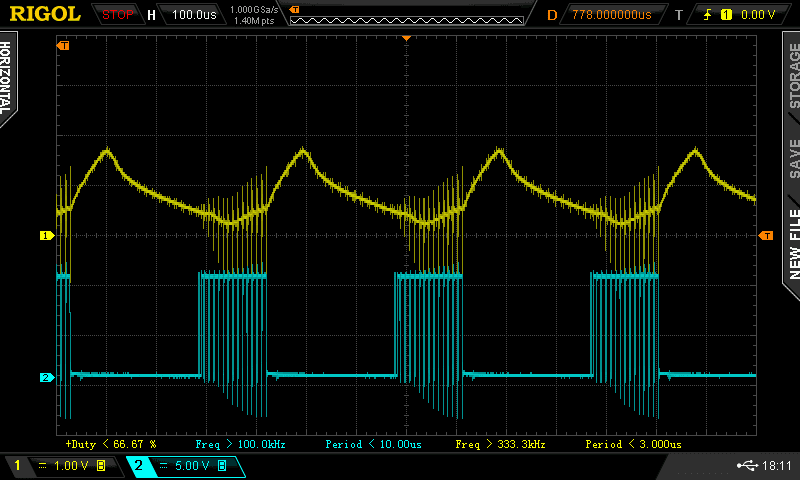Click the trigger rising edge icon
Screen dimensions: 800x480
[709, 15]
